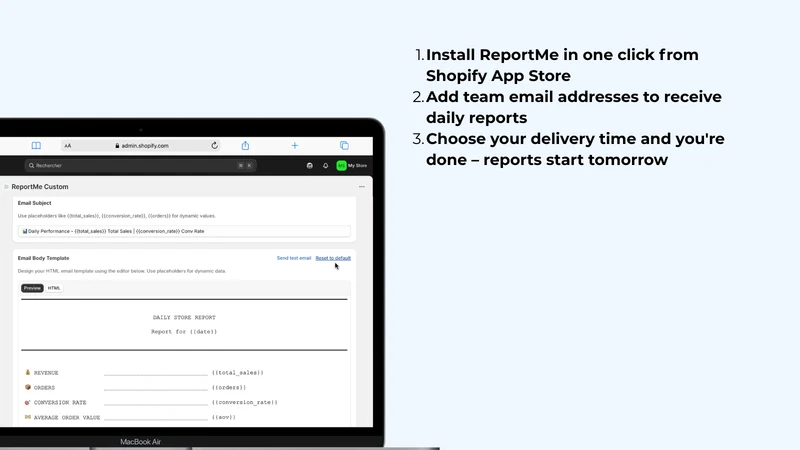800x450 pixels.
Task: Click the Reset to default link
Action: click(333, 258)
